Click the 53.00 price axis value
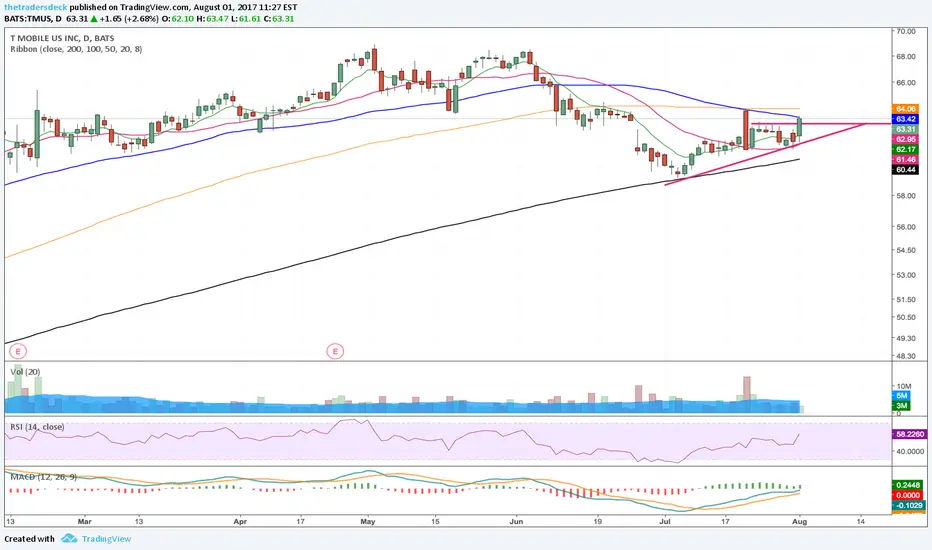The width and height of the screenshot is (932, 550). click(906, 275)
